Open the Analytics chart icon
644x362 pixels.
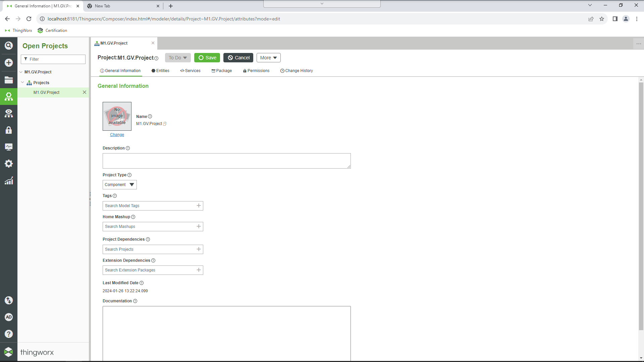point(9,181)
